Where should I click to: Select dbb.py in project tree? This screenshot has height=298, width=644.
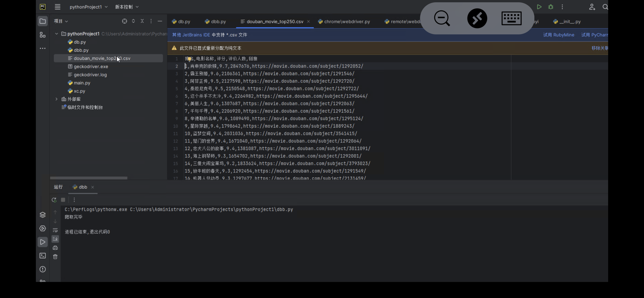108,50
